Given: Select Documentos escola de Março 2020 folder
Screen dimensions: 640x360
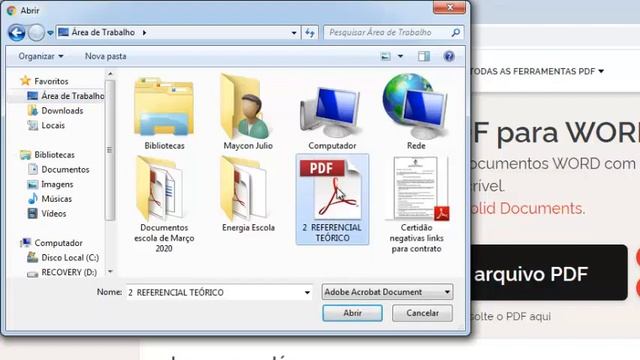Looking at the screenshot, I should (x=164, y=204).
